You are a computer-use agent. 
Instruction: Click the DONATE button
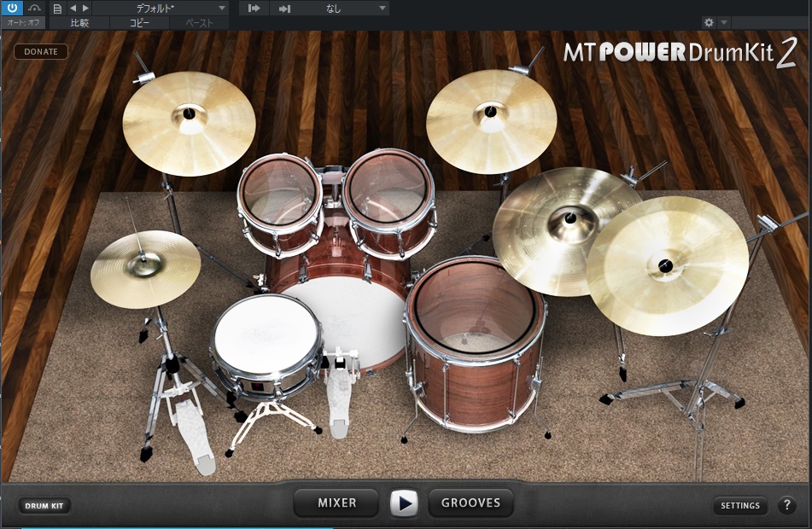pos(41,51)
